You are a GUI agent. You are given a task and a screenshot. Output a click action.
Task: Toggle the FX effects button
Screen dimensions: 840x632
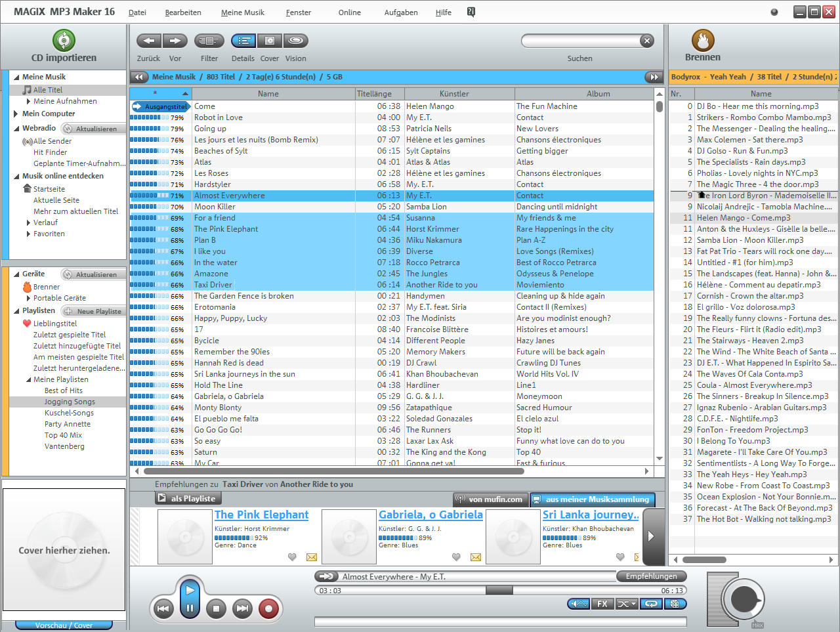pyautogui.click(x=602, y=604)
